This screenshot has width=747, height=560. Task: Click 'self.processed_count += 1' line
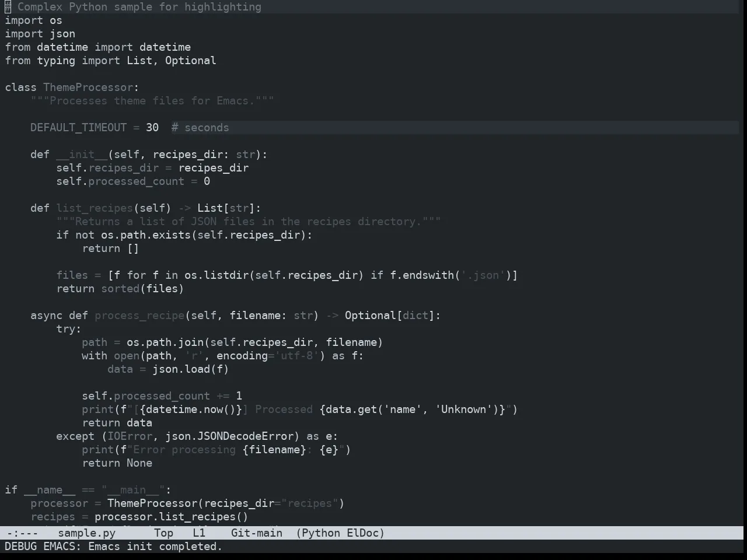click(x=162, y=396)
